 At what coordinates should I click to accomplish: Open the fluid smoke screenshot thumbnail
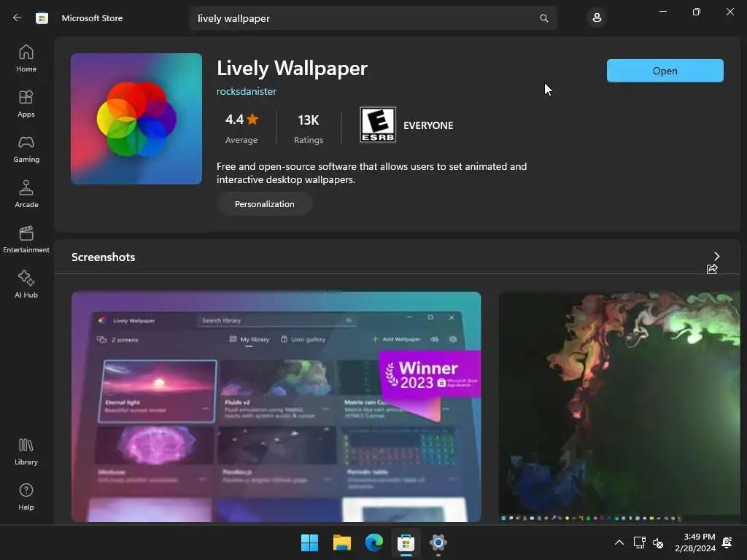(x=619, y=407)
